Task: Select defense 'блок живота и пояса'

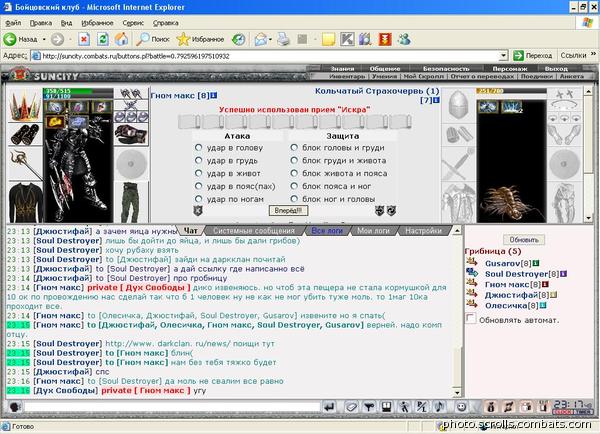Action: click(x=294, y=173)
